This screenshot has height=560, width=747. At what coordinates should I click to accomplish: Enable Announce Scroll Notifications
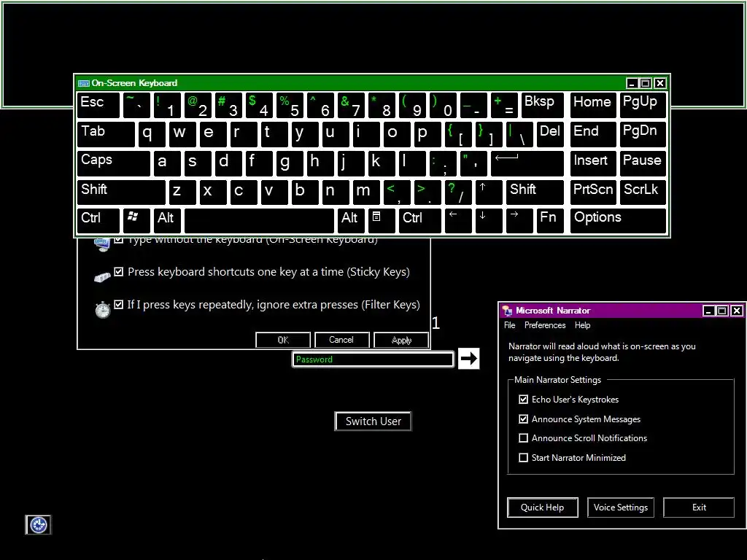pyautogui.click(x=523, y=437)
